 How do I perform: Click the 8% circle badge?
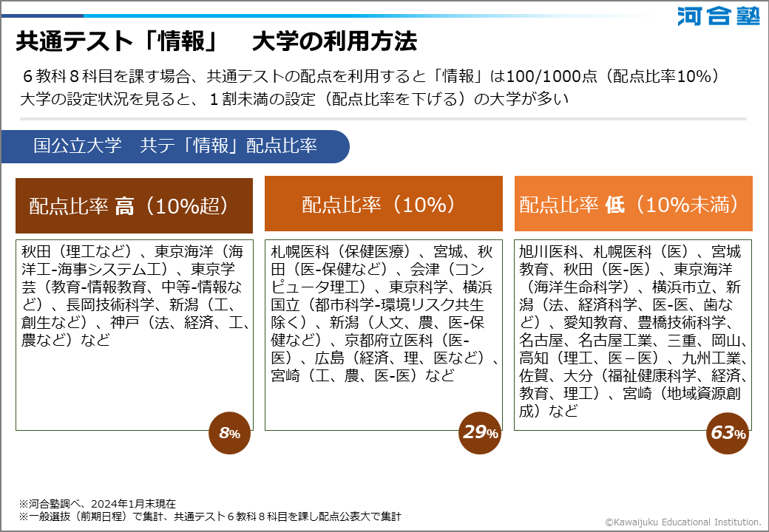[229, 433]
